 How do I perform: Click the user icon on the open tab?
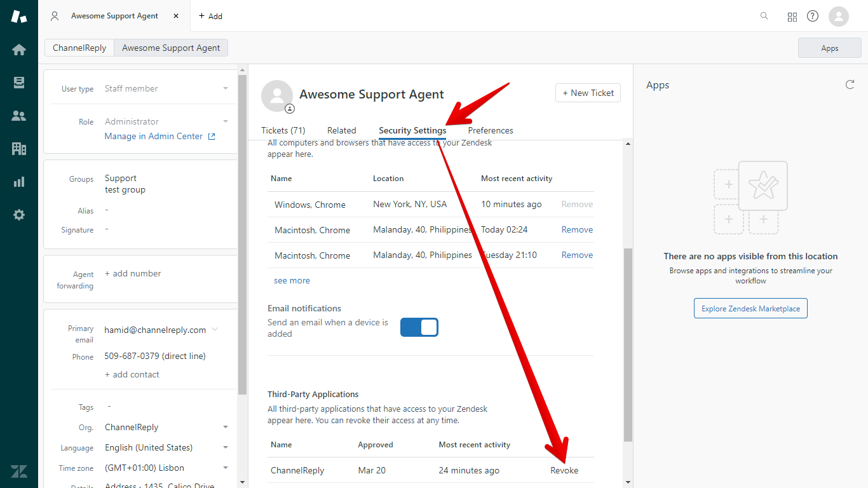point(55,16)
